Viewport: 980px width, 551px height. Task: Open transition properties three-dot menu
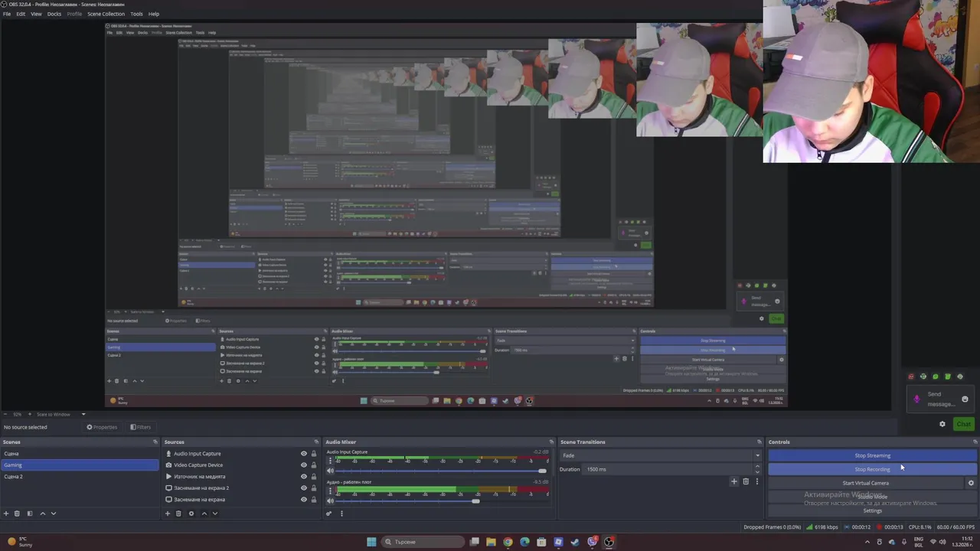point(757,481)
